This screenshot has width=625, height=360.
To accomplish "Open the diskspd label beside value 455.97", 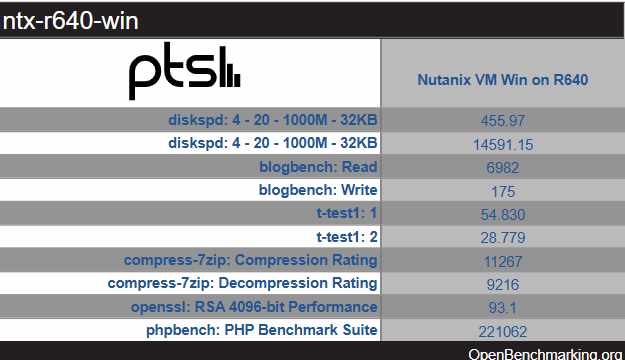I will click(273, 120).
